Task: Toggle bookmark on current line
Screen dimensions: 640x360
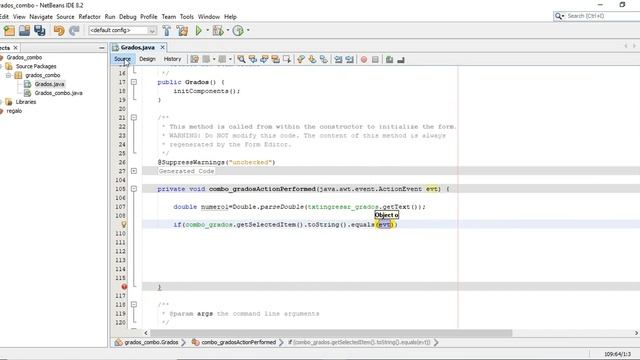Action: coord(324,60)
